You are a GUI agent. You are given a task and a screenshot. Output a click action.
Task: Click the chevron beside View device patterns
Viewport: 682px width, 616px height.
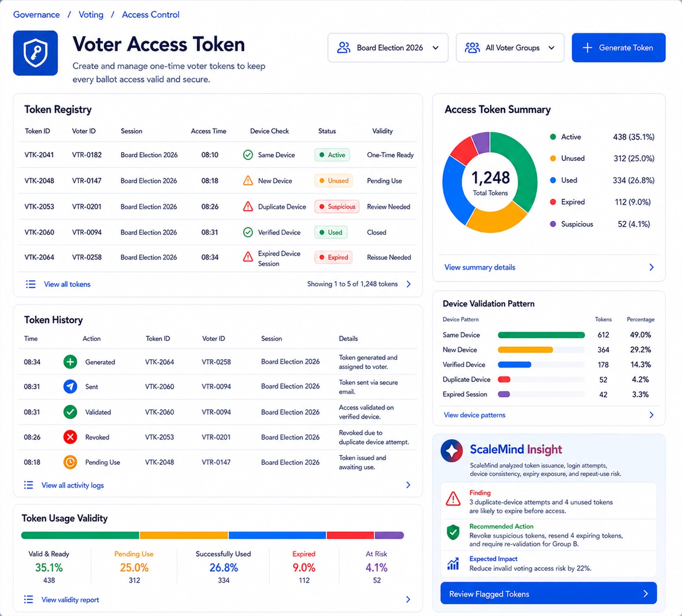click(651, 415)
